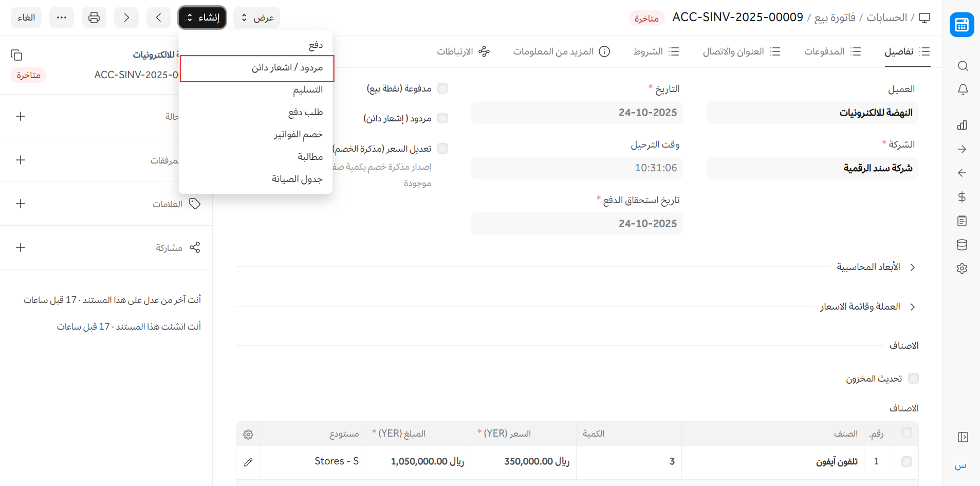Image resolution: width=980 pixels, height=486 pixels.
Task: Toggle the تحديث المخزون checkbox
Action: tap(913, 379)
